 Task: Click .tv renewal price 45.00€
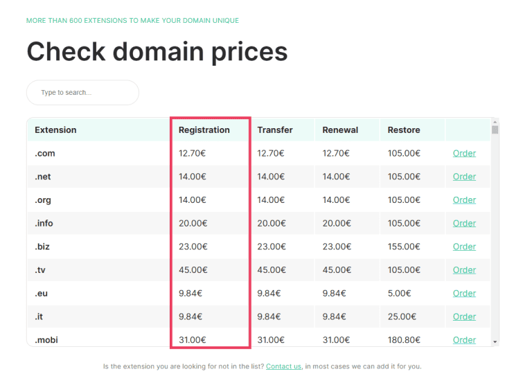[x=337, y=270]
